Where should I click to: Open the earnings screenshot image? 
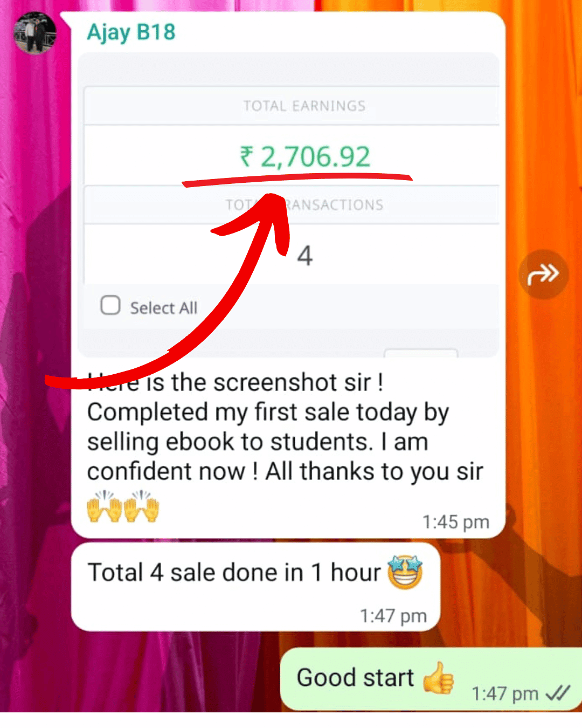[288, 205]
